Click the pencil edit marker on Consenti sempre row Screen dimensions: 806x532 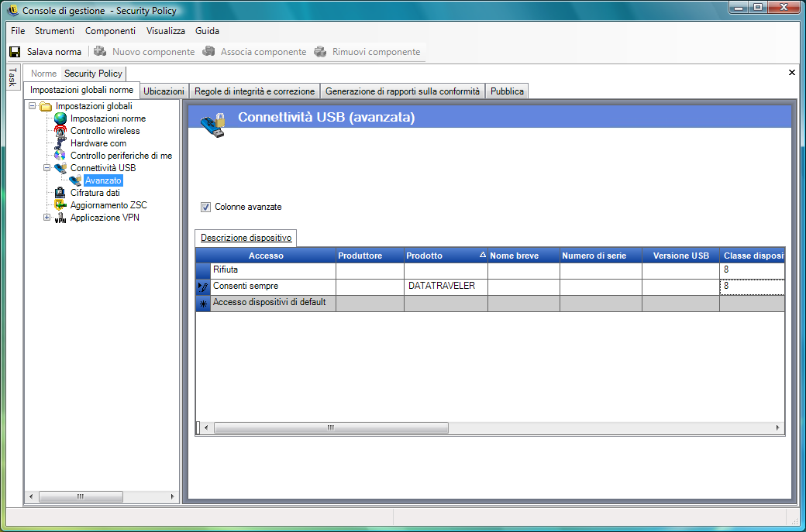[x=203, y=287]
